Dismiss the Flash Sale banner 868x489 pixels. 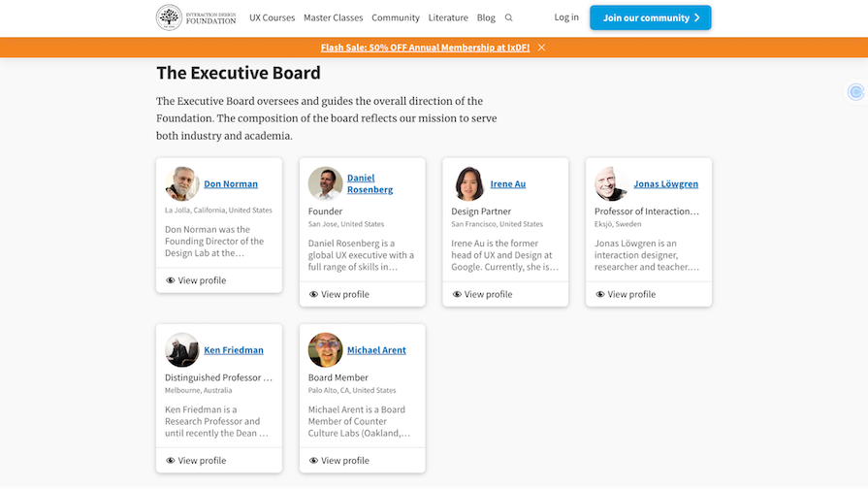[x=541, y=48]
